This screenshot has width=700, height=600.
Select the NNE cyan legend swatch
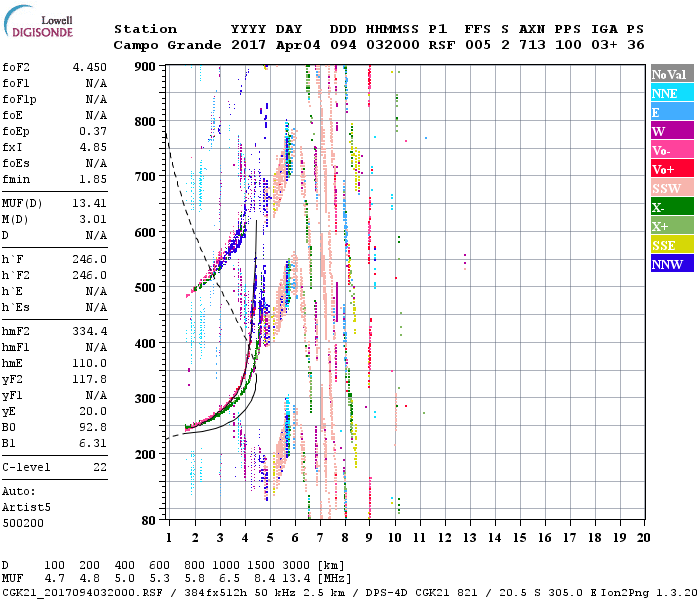[672, 93]
